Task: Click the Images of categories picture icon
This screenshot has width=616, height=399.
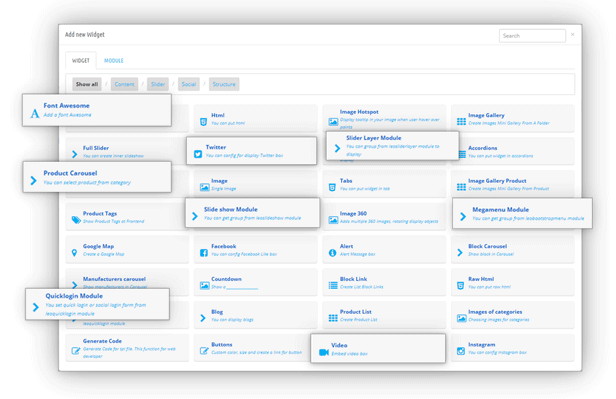Action: (x=462, y=318)
